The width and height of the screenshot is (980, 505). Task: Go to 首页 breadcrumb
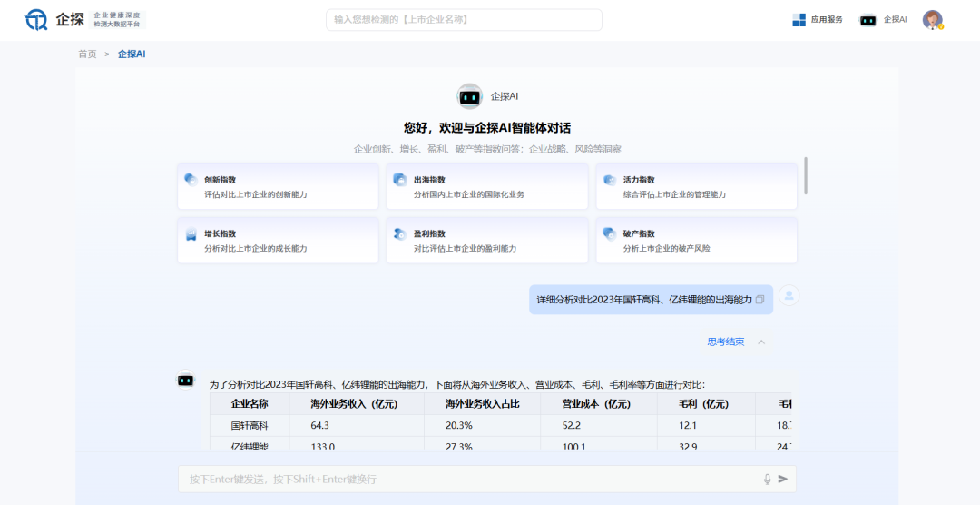point(87,54)
